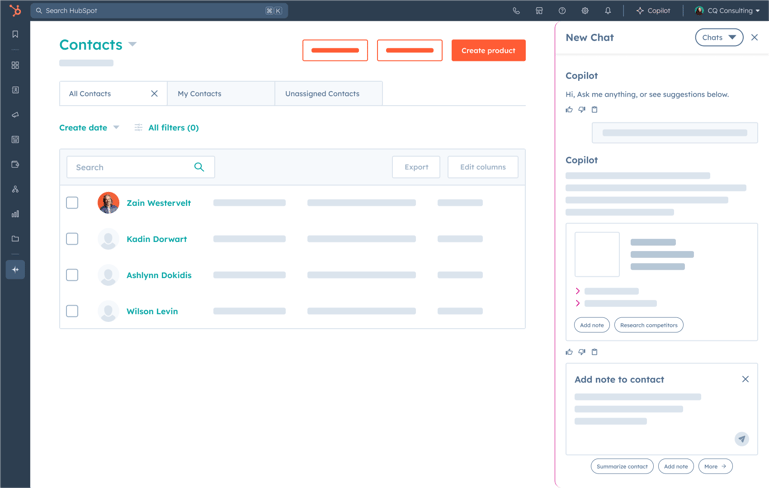
Task: Click the HubSpot sprocket logo
Action: 15,10
